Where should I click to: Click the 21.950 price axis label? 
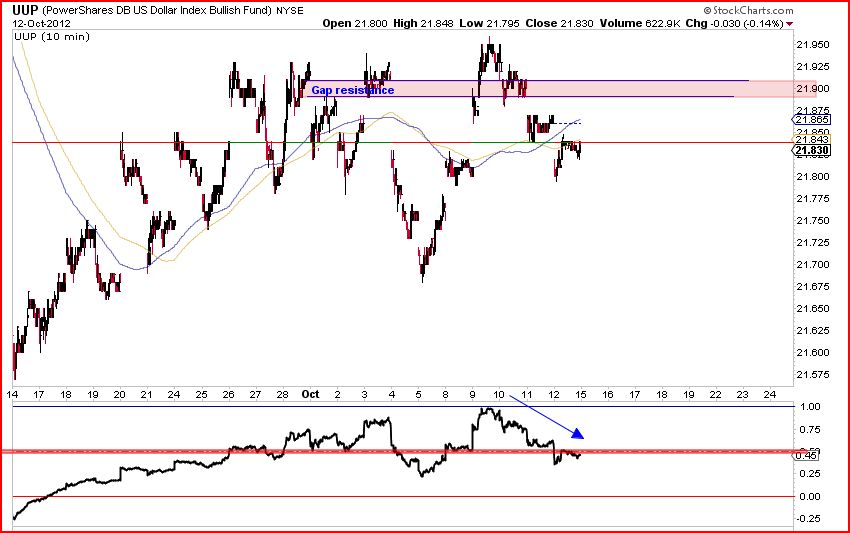(x=813, y=44)
